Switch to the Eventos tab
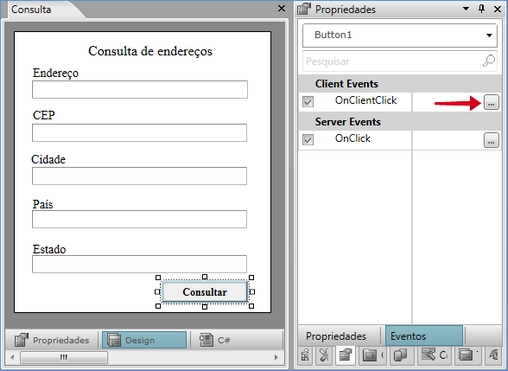This screenshot has height=371, width=508. click(424, 336)
